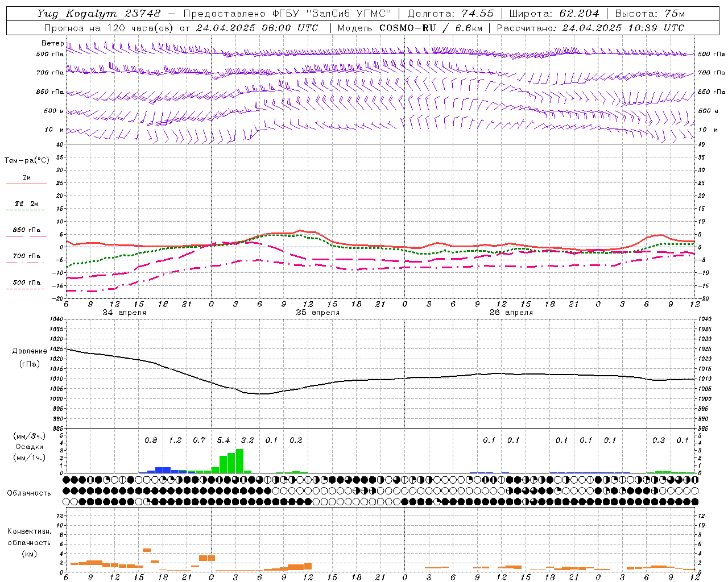Click the green dashed sample under 'Td 2м'
728x582 pixels.
tap(26, 210)
